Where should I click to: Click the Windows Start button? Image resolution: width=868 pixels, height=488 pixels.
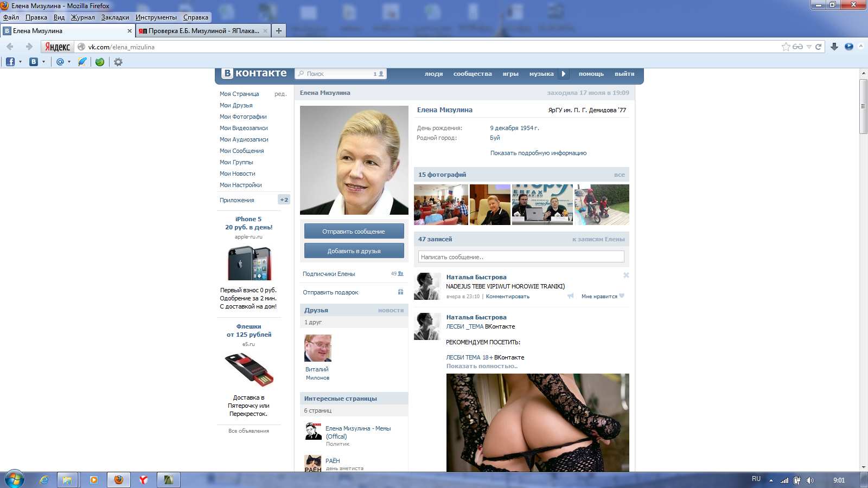click(x=14, y=480)
